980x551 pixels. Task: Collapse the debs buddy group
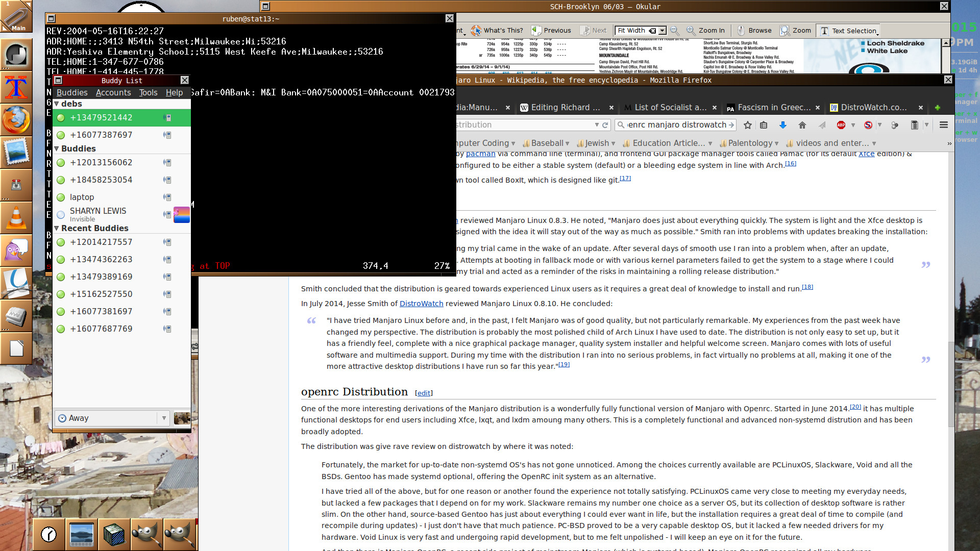coord(57,104)
